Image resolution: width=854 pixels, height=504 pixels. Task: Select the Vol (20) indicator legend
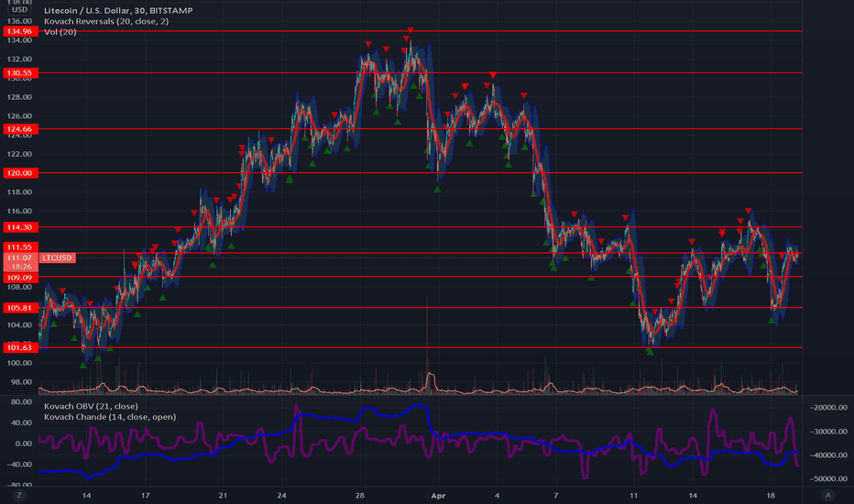point(60,32)
